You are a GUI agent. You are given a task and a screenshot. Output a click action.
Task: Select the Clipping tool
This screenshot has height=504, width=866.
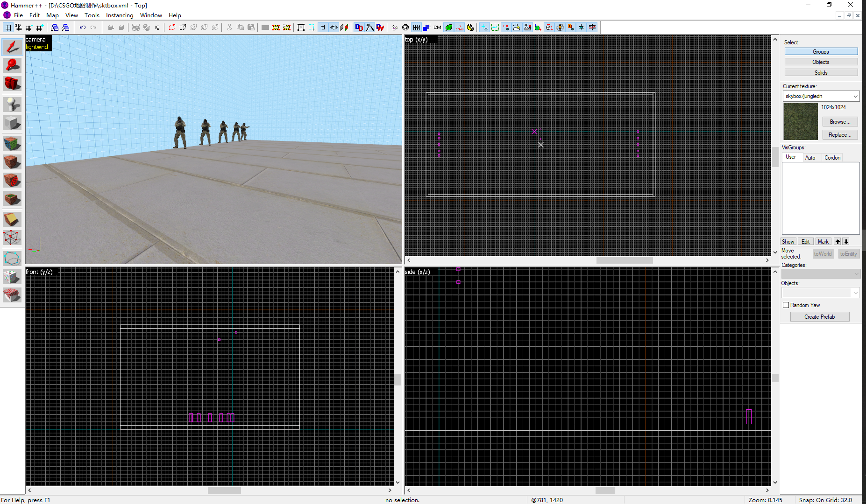[x=12, y=219]
